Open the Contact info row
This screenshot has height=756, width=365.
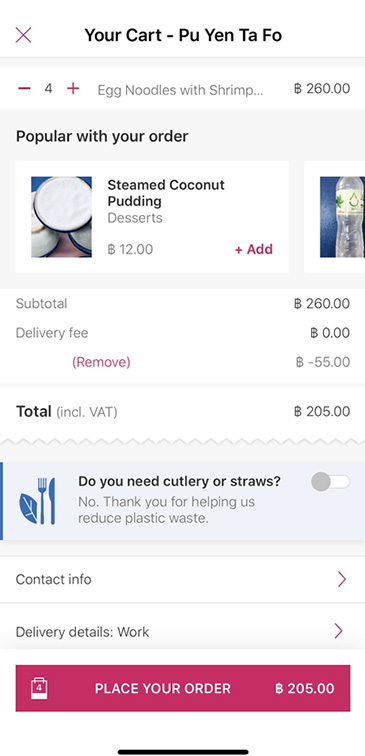pos(182,579)
